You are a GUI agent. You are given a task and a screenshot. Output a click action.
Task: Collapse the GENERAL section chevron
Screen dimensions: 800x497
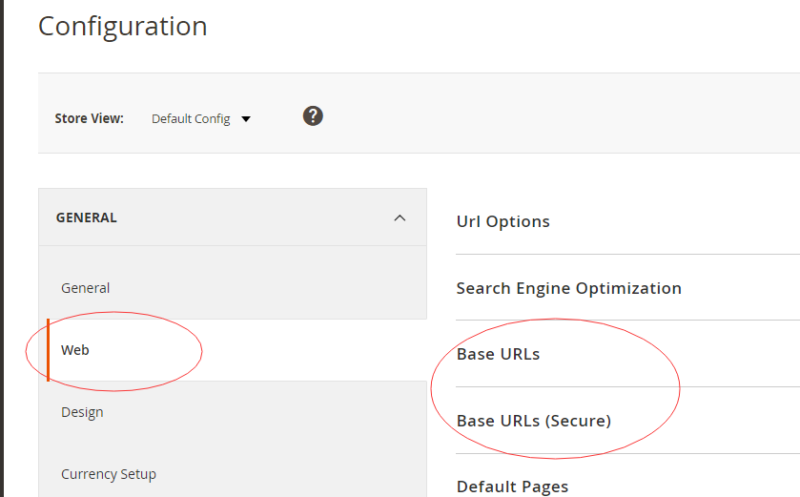400,218
